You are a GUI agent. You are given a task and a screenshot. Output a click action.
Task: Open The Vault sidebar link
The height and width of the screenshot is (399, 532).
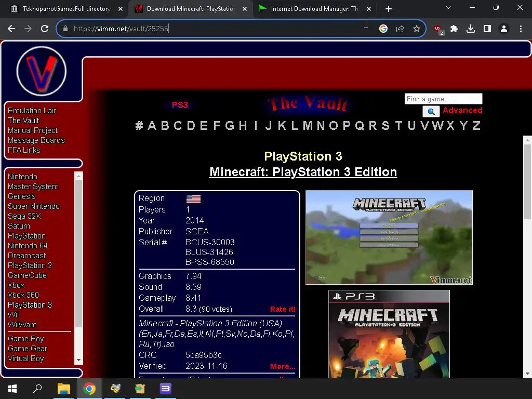23,121
